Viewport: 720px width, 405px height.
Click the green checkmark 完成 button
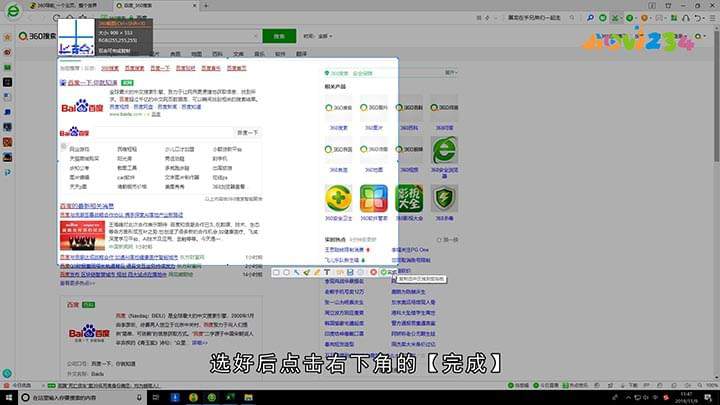tap(388, 272)
